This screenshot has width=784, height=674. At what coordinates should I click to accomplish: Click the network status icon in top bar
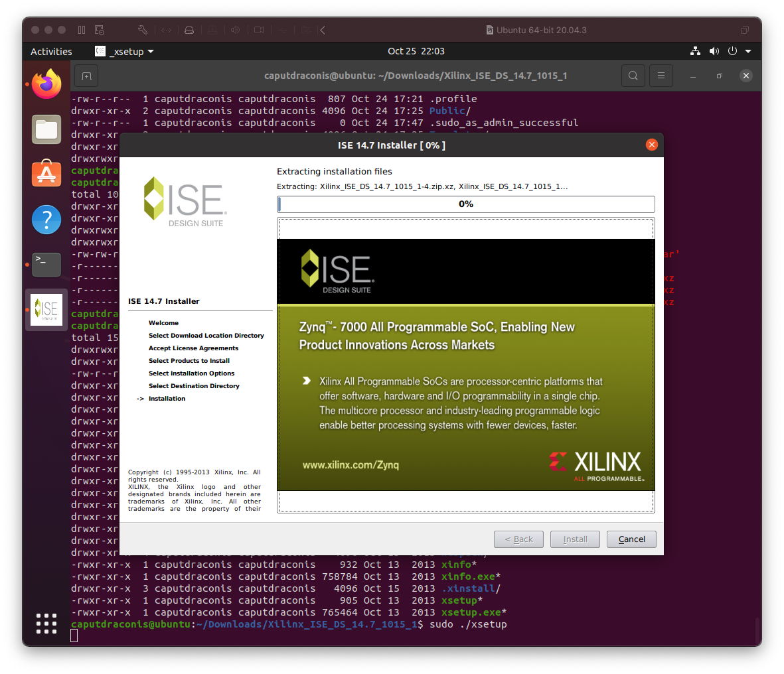695,51
